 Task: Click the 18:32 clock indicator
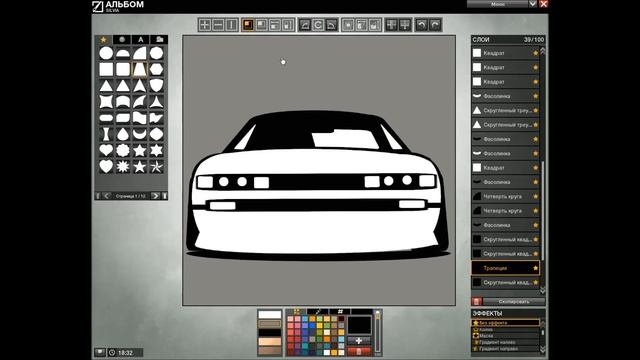tap(125, 352)
